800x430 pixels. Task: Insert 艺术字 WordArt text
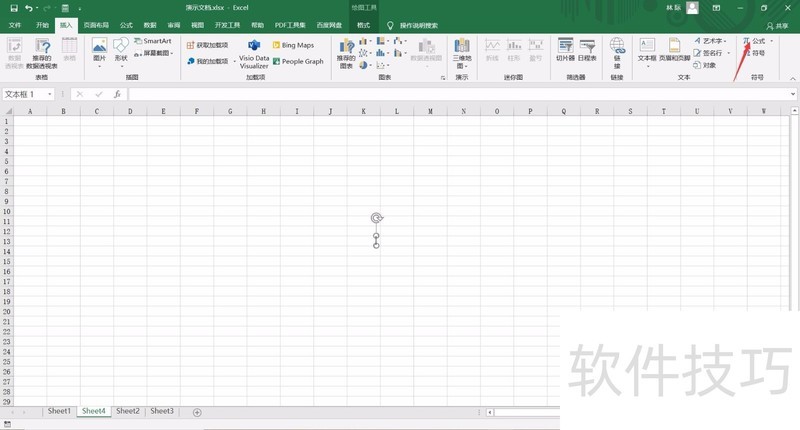tap(708, 41)
